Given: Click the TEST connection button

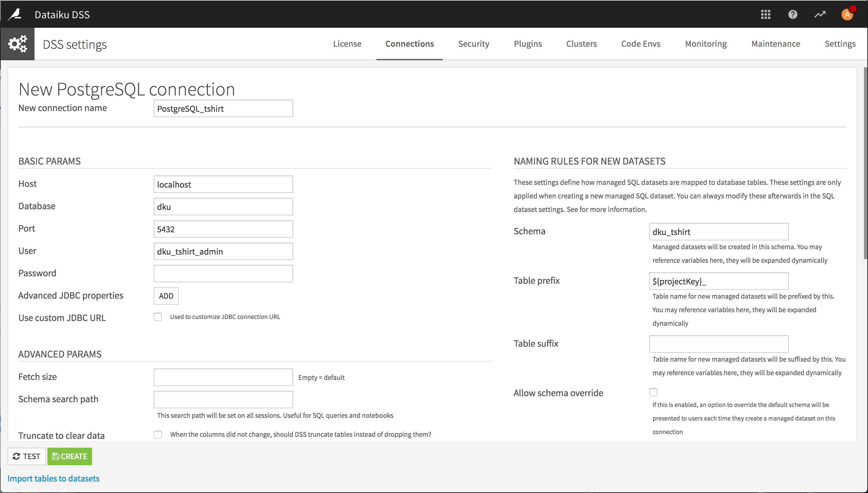Looking at the screenshot, I should pyautogui.click(x=27, y=456).
